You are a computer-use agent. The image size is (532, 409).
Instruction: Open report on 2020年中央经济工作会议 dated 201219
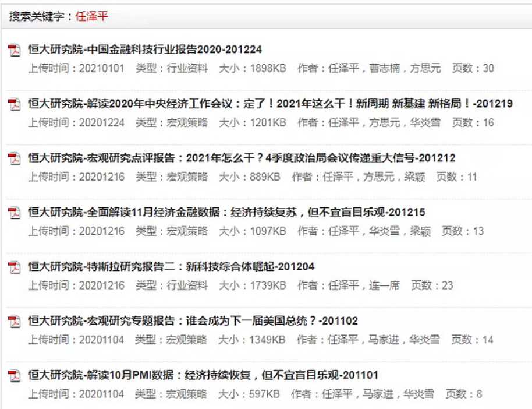click(x=271, y=104)
